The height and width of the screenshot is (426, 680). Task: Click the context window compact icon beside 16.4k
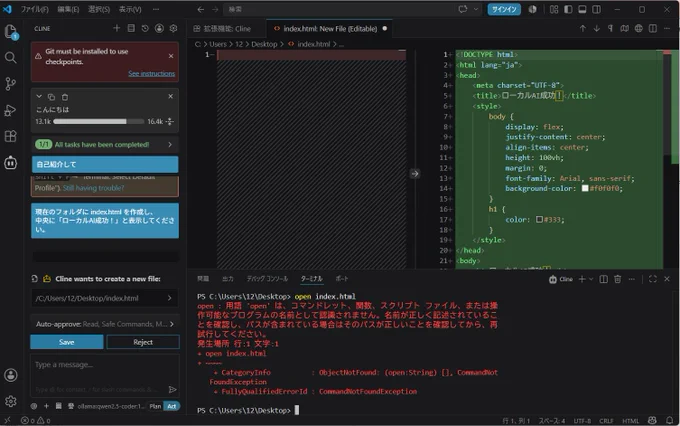(170, 121)
